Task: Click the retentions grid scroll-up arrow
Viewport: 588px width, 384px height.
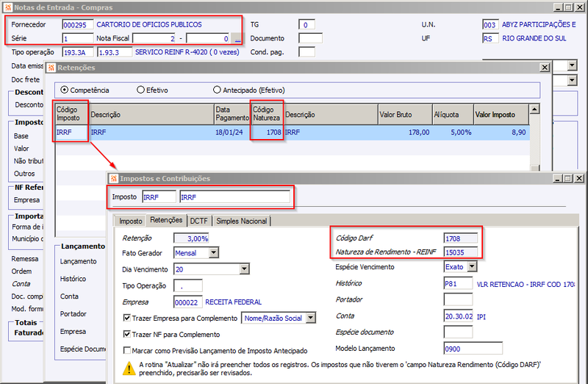Action: point(534,109)
